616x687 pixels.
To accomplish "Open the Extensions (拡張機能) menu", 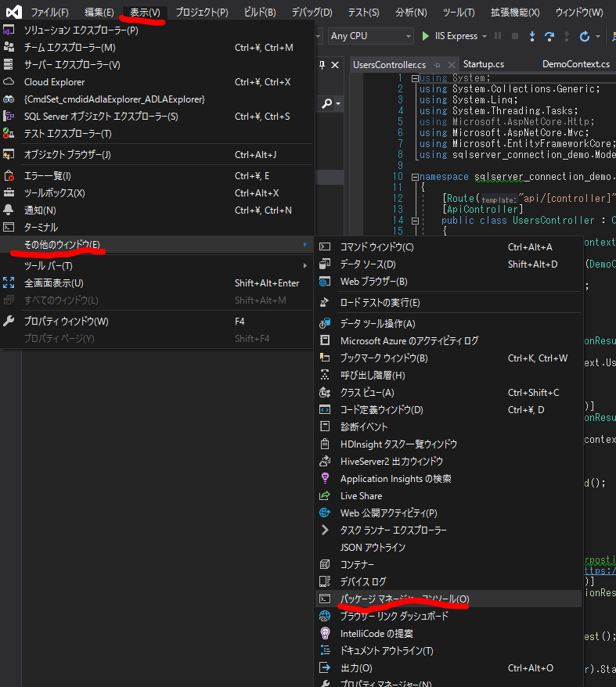I will [515, 13].
